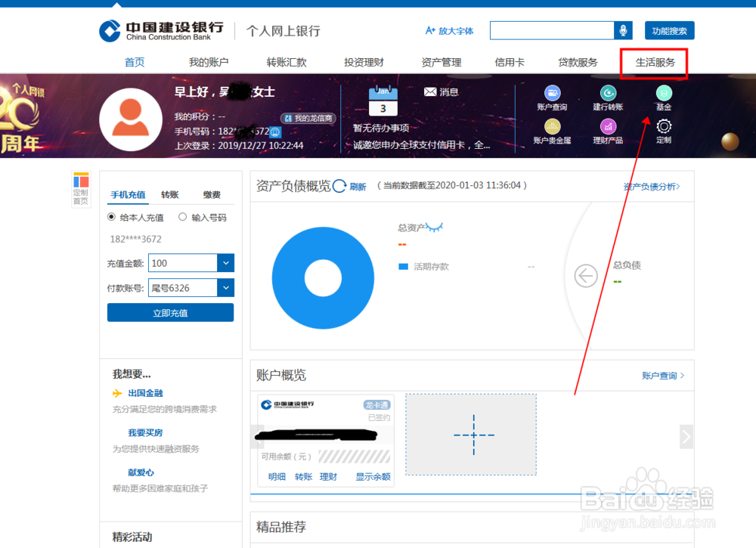Open the 首页 menu tab
This screenshot has width=756, height=548.
[135, 62]
